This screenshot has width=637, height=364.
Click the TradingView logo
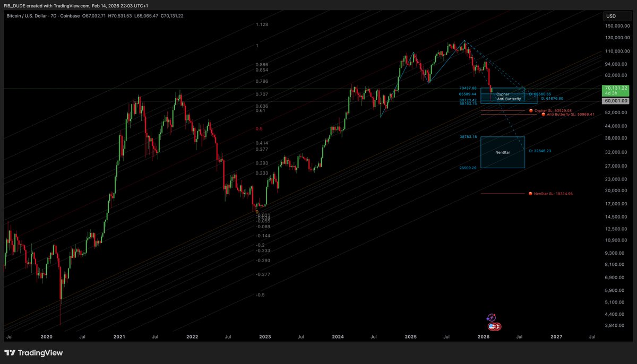click(x=33, y=353)
